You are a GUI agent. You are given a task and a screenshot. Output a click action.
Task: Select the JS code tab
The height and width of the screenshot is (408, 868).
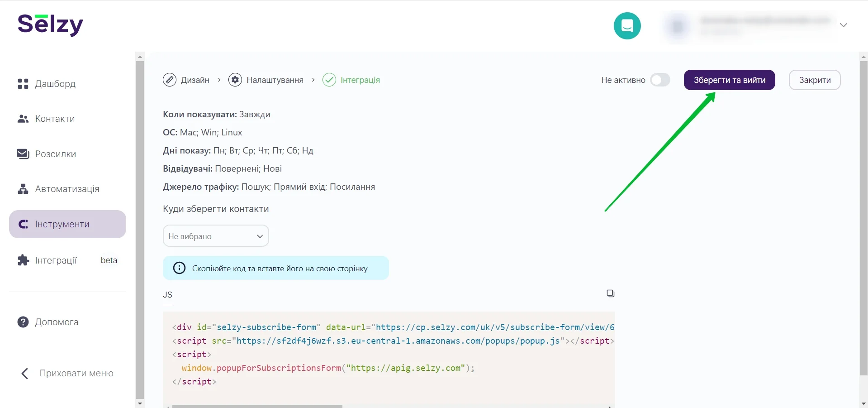[167, 295]
